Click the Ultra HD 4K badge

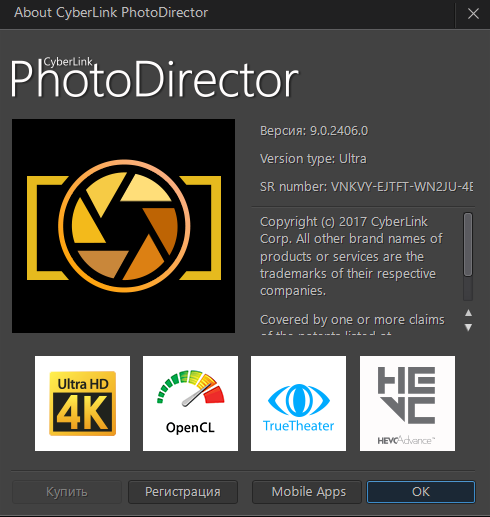(x=82, y=403)
